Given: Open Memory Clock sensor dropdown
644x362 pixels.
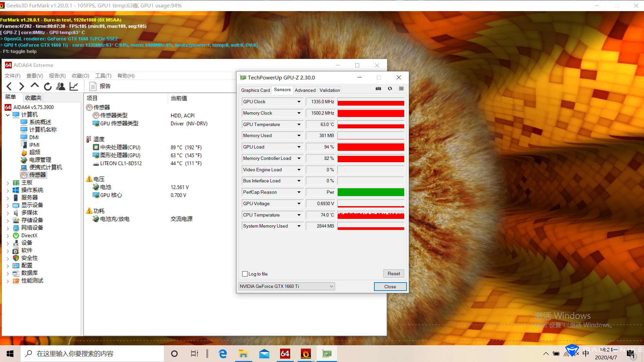Looking at the screenshot, I should pyautogui.click(x=299, y=113).
